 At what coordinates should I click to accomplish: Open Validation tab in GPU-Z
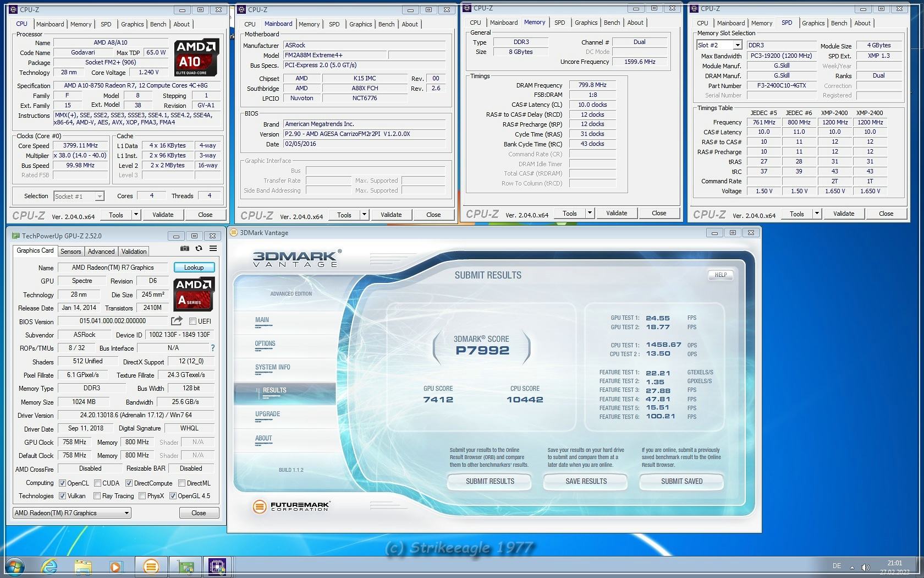(x=134, y=251)
